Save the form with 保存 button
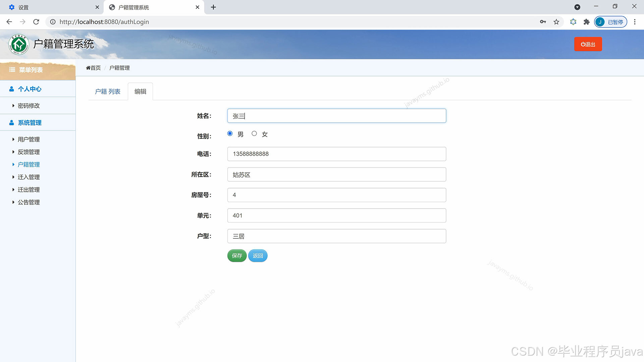 click(237, 256)
